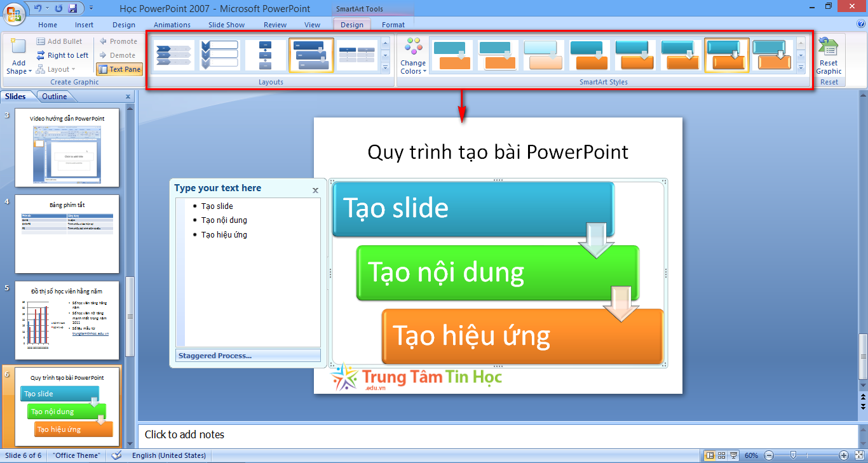Switch to the Outline pane tab

[55, 97]
